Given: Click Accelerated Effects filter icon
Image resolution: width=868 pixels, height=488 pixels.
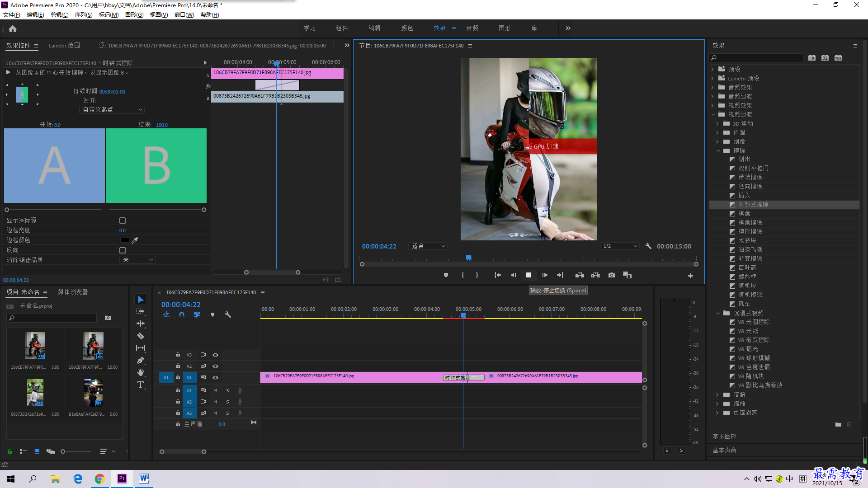Looking at the screenshot, I should tap(812, 58).
